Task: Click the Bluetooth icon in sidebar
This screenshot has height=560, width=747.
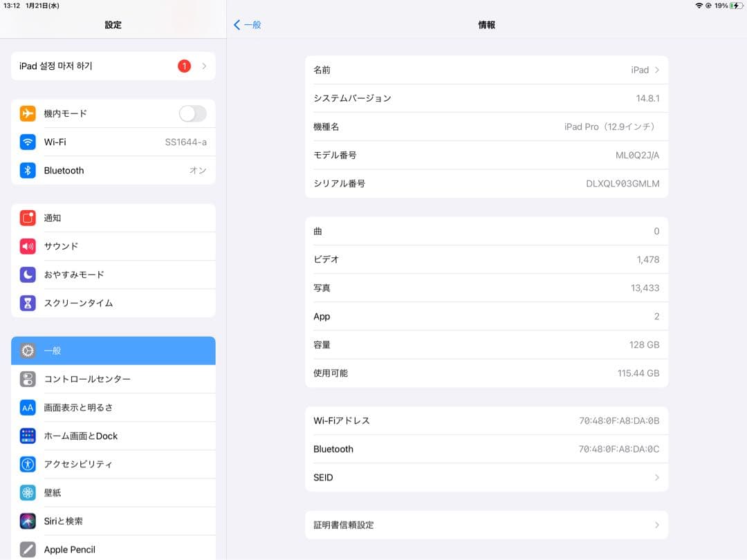Action: coord(28,170)
